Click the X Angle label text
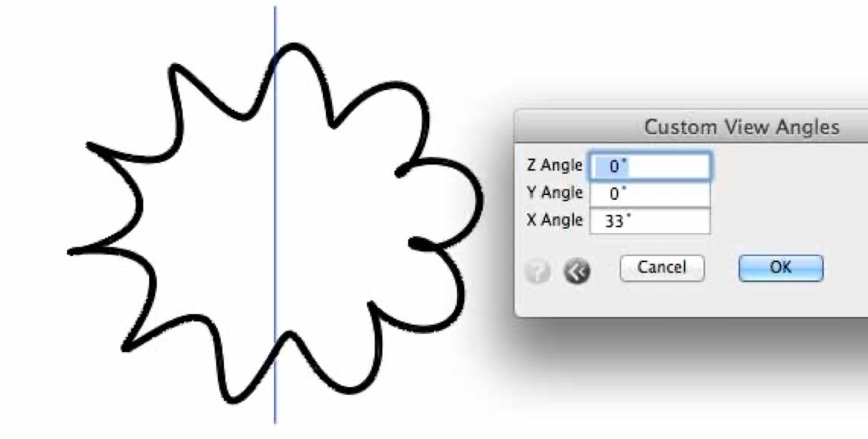The image size is (868, 439). [x=555, y=219]
